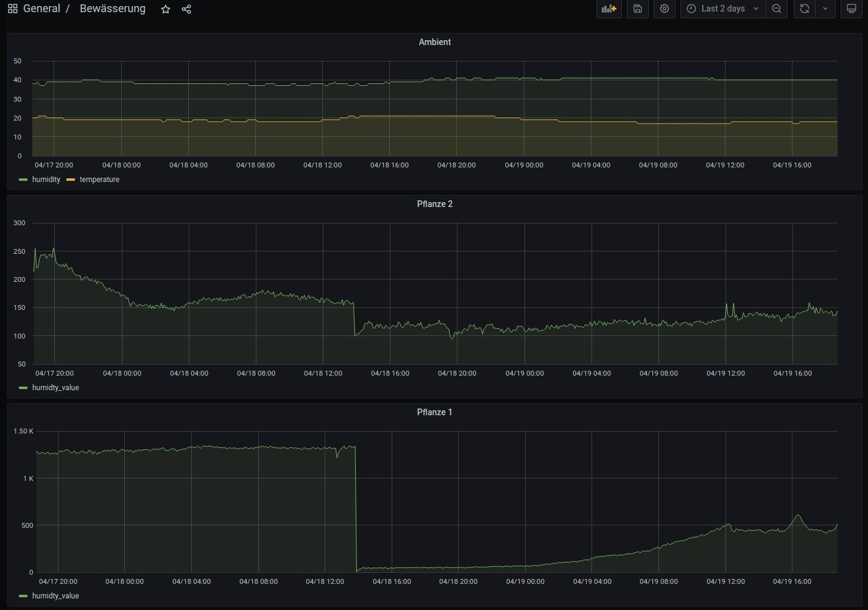Image resolution: width=868 pixels, height=610 pixels.
Task: Click the sharp drop in Pflanze 1 graph
Action: [x=356, y=508]
